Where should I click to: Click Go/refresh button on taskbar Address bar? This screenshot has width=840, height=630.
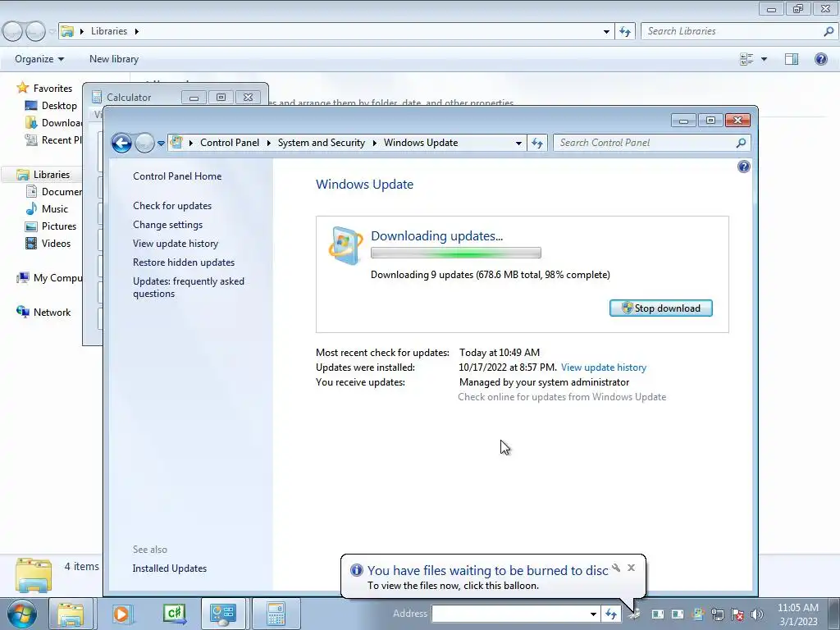pyautogui.click(x=610, y=614)
